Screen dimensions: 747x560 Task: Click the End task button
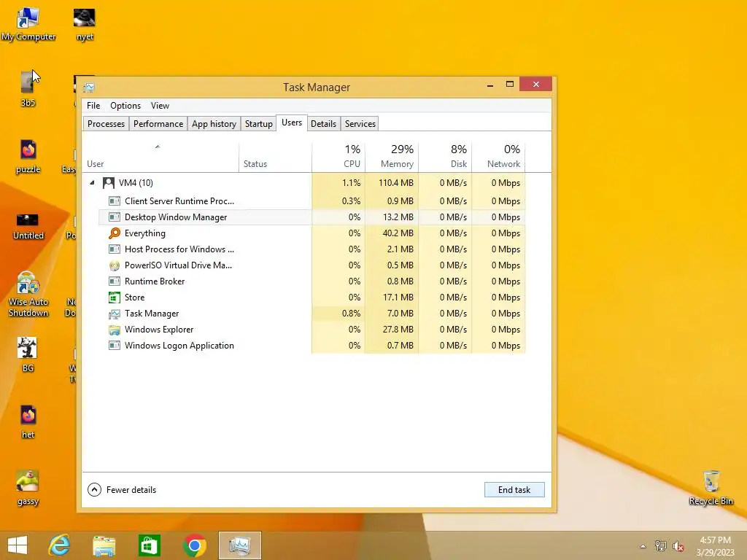pyautogui.click(x=514, y=489)
